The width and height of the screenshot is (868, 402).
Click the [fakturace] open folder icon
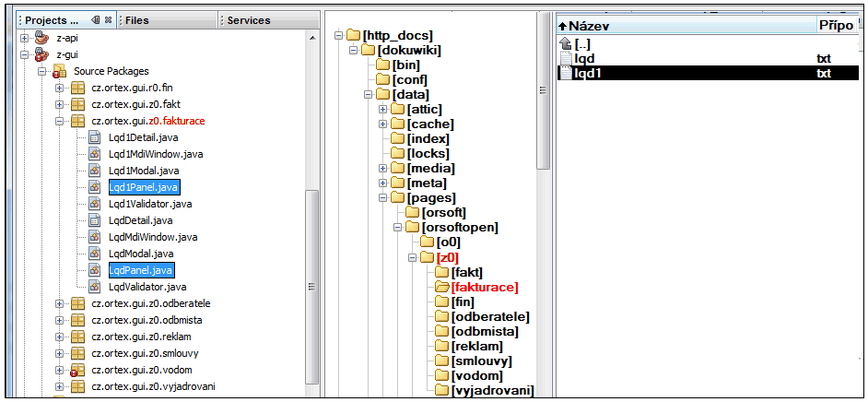click(443, 288)
